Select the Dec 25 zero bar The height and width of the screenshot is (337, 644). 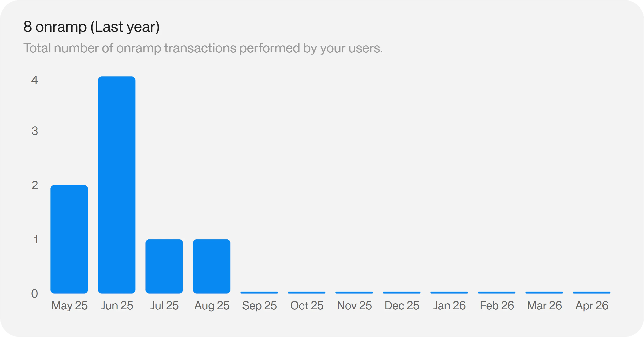[402, 293]
